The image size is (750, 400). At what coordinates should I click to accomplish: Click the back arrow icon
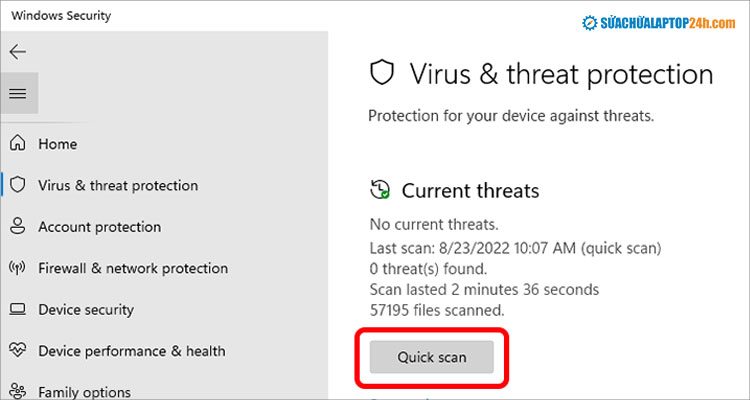click(18, 52)
